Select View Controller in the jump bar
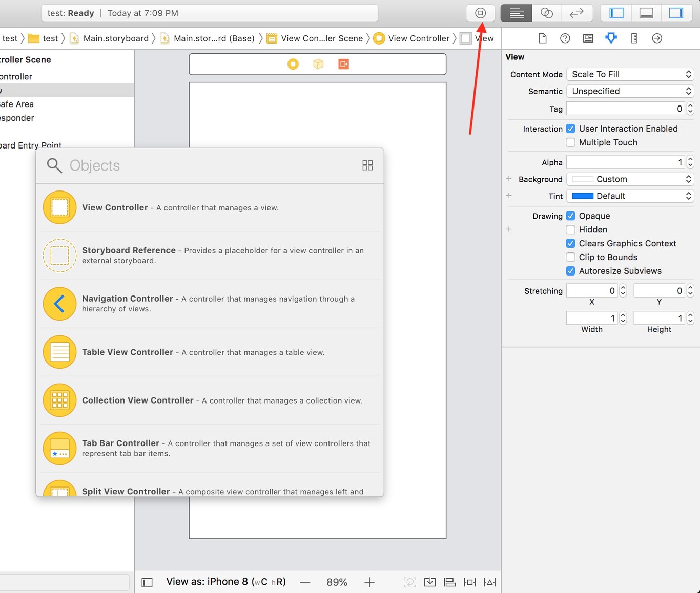 coord(418,38)
